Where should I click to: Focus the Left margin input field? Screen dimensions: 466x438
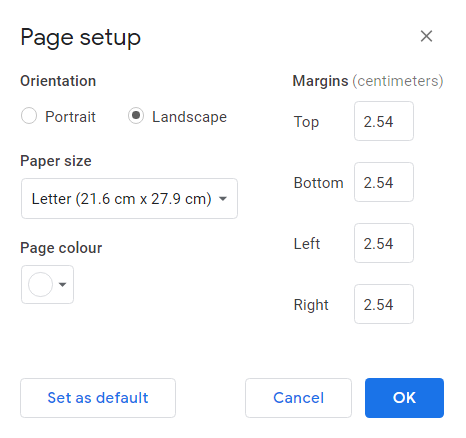[384, 243]
